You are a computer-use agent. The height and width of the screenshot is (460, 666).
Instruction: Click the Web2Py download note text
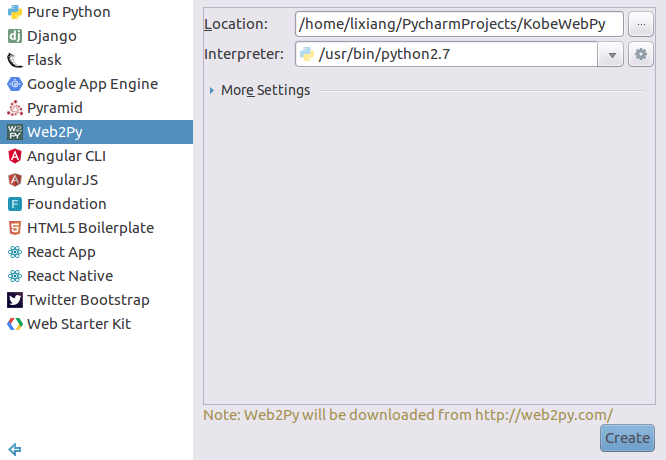pyautogui.click(x=408, y=415)
